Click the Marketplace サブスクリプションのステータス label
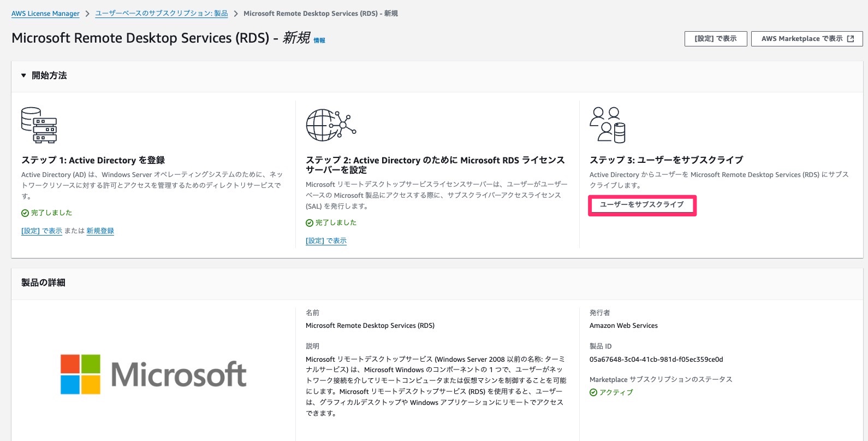 click(661, 380)
